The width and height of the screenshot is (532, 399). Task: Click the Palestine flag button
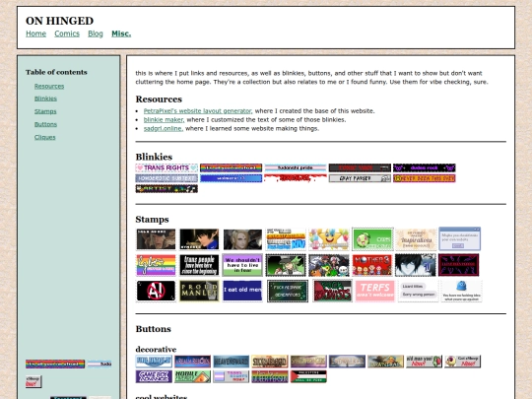point(308,376)
